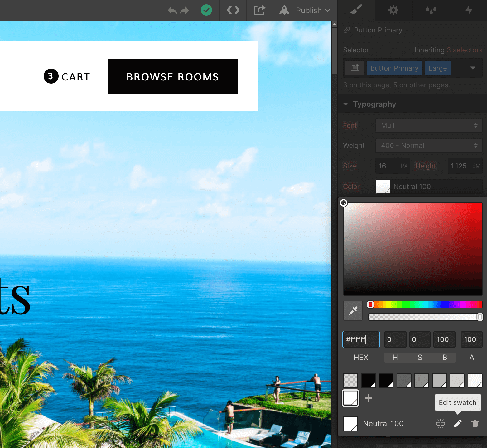Image resolution: width=487 pixels, height=448 pixels.
Task: Open the Settings panel gear icon
Action: [393, 10]
